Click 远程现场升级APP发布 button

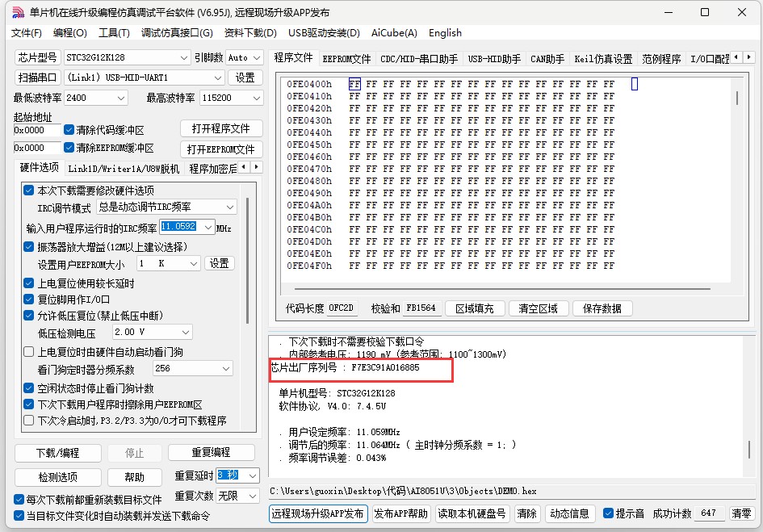pyautogui.click(x=318, y=513)
